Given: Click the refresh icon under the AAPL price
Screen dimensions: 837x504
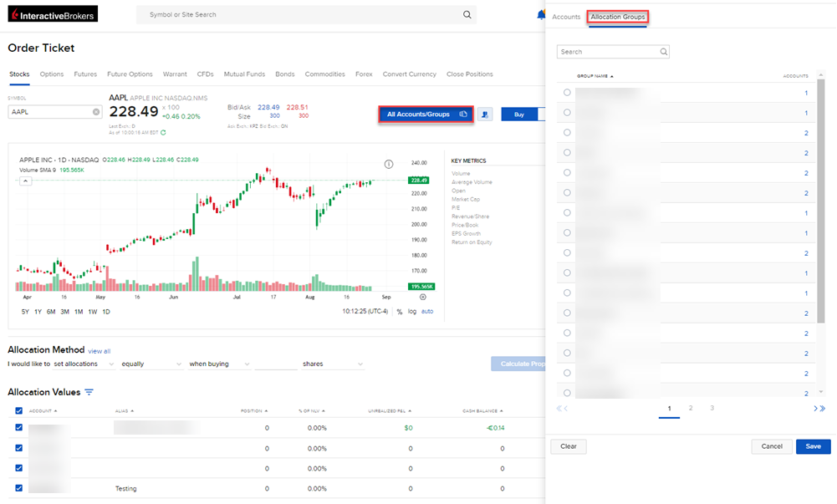Looking at the screenshot, I should [165, 133].
